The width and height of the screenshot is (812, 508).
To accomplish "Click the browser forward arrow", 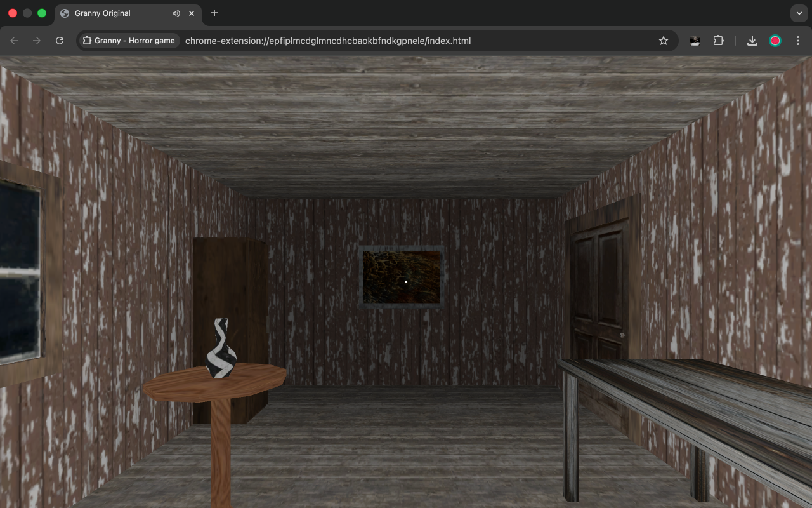I will [x=37, y=41].
